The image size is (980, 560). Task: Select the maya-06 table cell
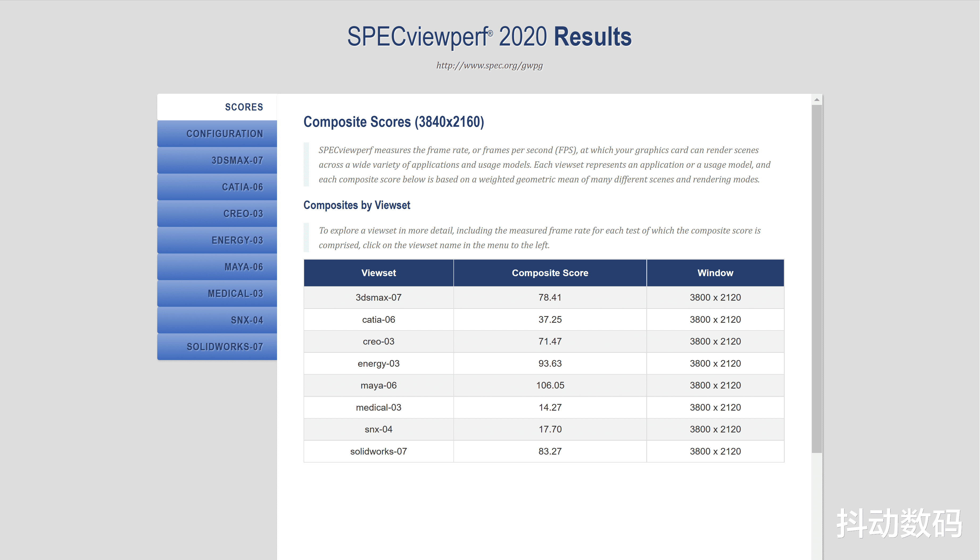379,385
